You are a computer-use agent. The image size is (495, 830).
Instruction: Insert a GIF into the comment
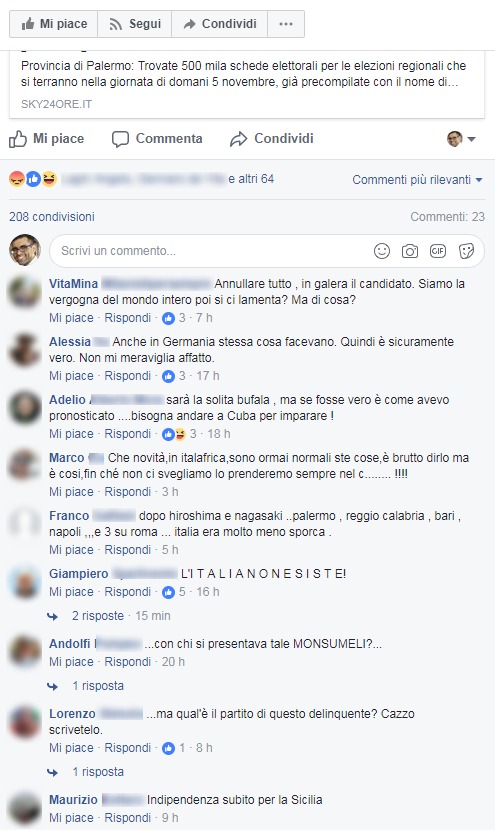(438, 251)
